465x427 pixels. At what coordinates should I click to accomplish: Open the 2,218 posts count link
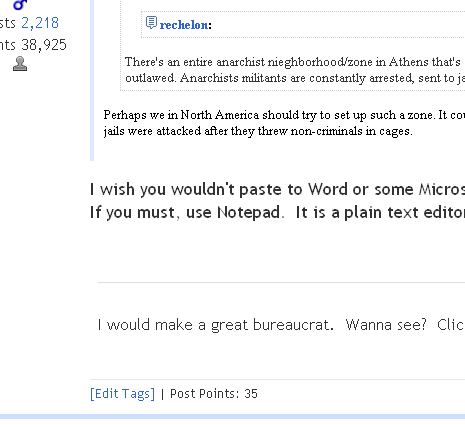[x=40, y=23]
